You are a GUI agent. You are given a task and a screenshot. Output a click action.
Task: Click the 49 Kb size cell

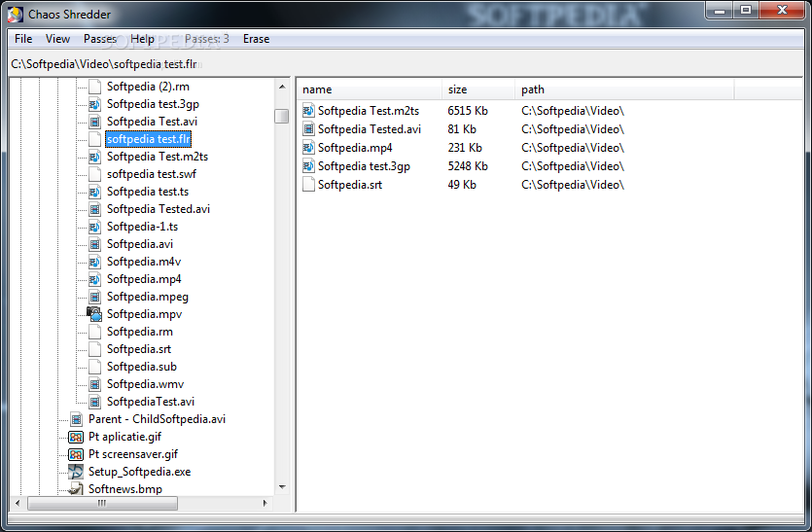(462, 185)
